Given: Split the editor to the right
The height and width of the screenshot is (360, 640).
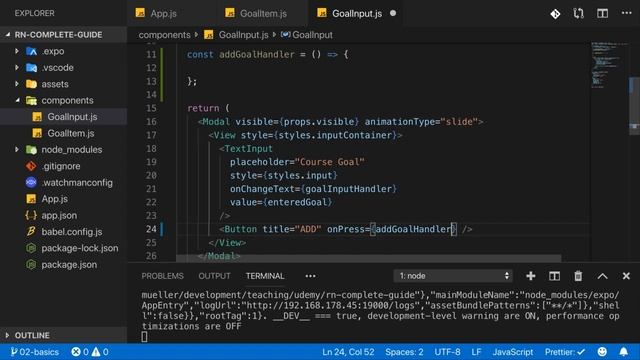Looking at the screenshot, I should [x=602, y=13].
